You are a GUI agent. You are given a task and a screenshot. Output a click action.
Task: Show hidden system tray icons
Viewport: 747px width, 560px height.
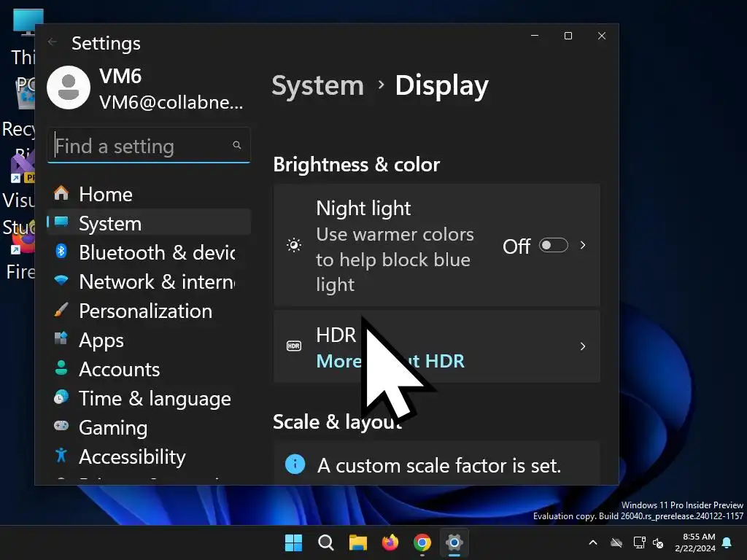(x=593, y=542)
